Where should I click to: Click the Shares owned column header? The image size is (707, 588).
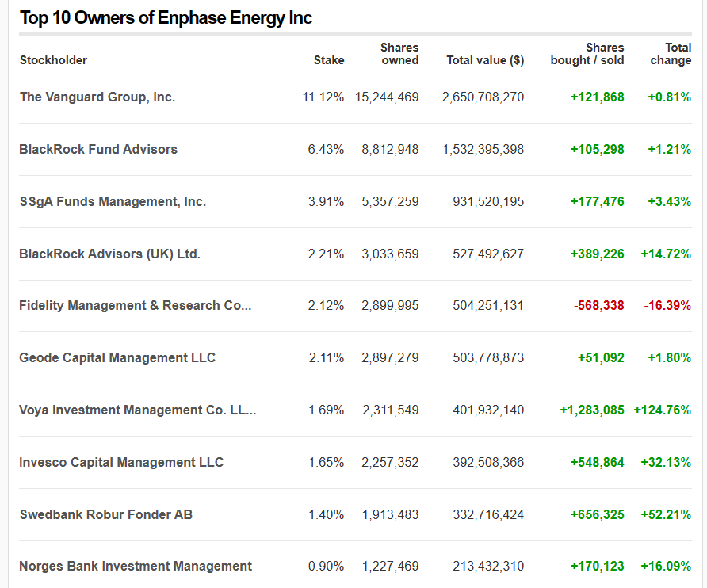coord(399,54)
